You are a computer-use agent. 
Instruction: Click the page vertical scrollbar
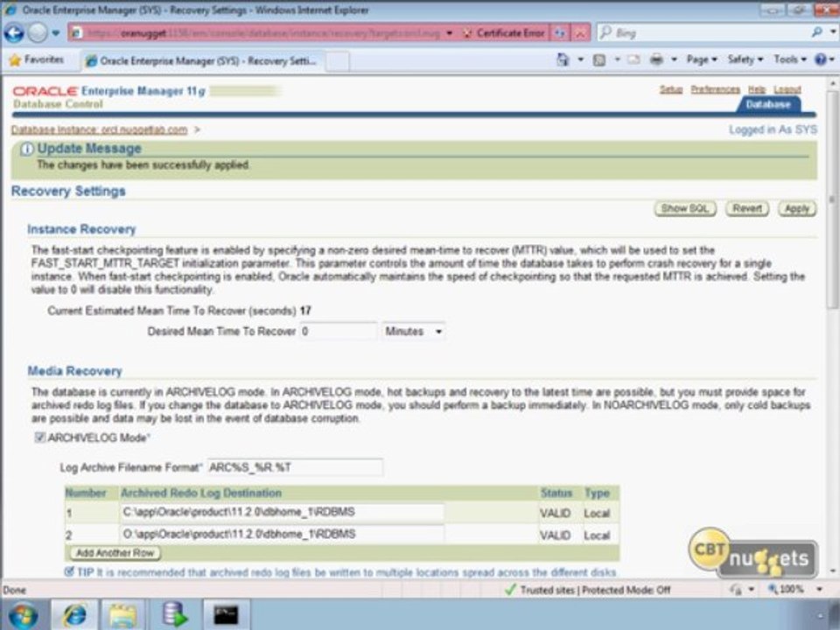(832, 199)
